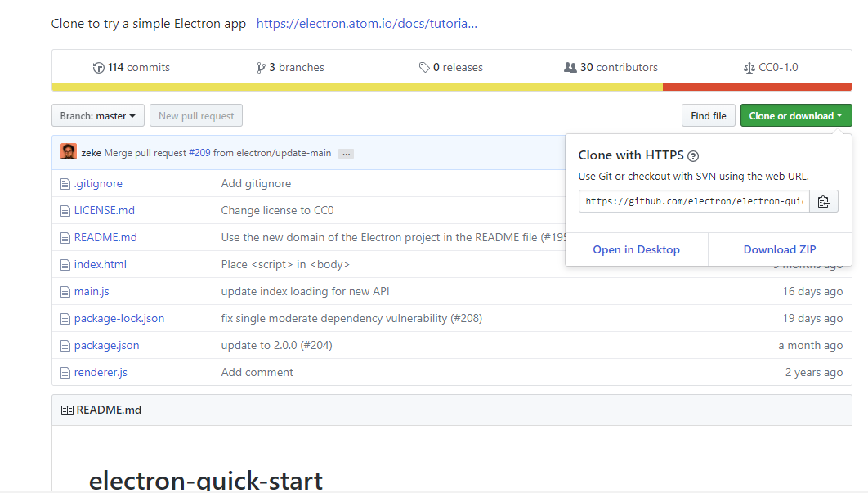Open the index.html file
Image resolution: width=868 pixels, height=493 pixels.
101,265
